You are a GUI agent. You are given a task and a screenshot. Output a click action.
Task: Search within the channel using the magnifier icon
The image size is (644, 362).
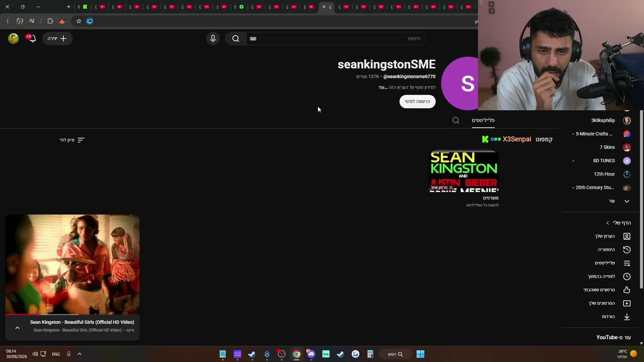[x=456, y=120]
